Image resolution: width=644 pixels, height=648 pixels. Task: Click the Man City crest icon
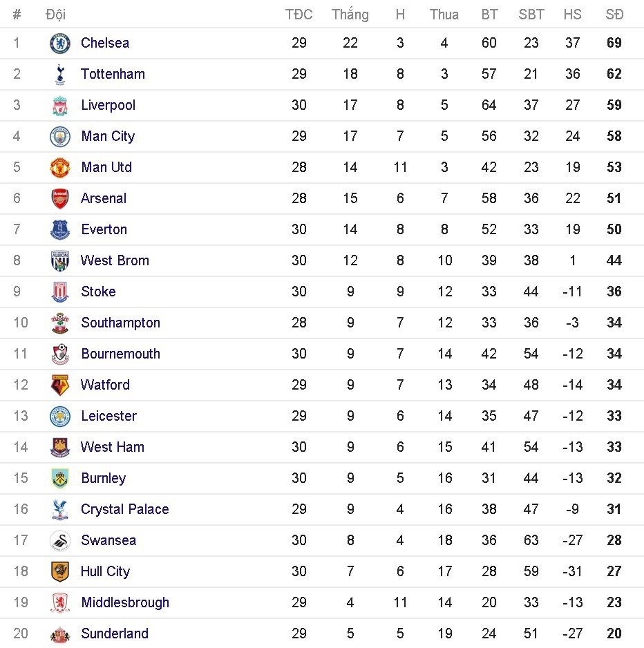click(x=60, y=137)
